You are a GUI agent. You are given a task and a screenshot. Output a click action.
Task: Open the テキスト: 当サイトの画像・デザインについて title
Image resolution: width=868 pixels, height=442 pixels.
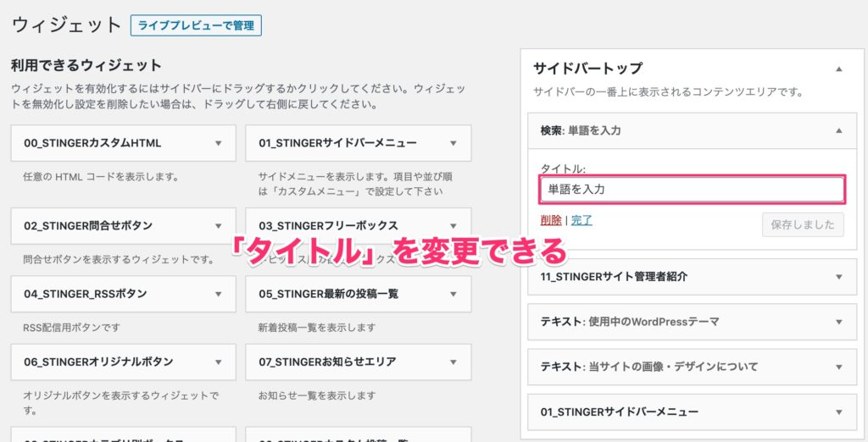click(x=648, y=367)
